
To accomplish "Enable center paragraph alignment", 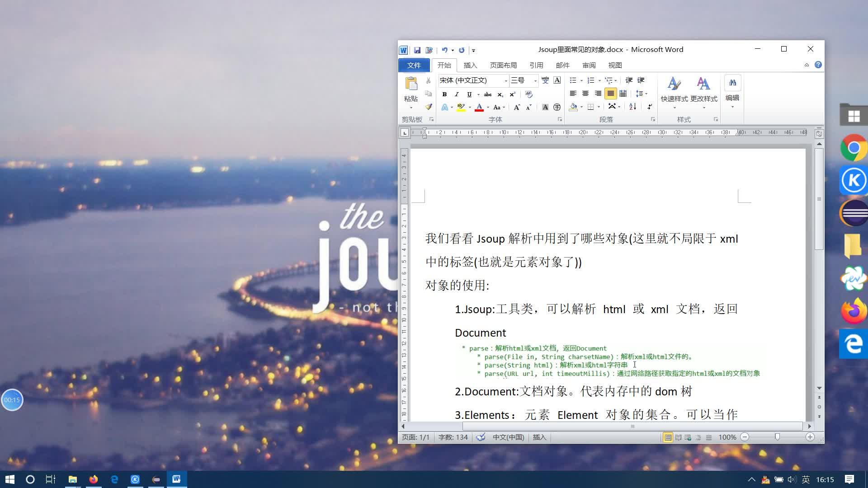I will [x=585, y=93].
